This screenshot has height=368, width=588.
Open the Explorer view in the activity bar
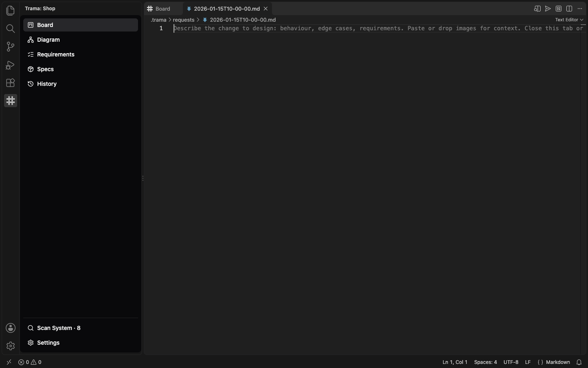11,11
